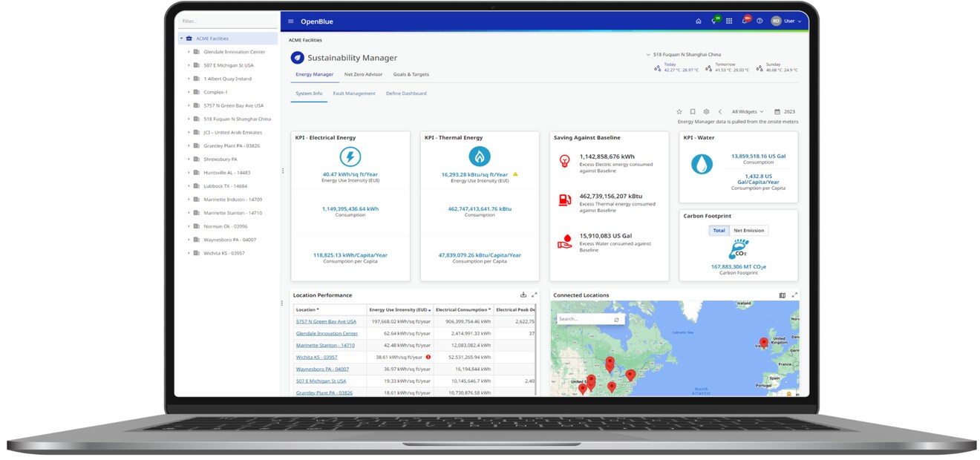Click the help question mark icon

(759, 22)
